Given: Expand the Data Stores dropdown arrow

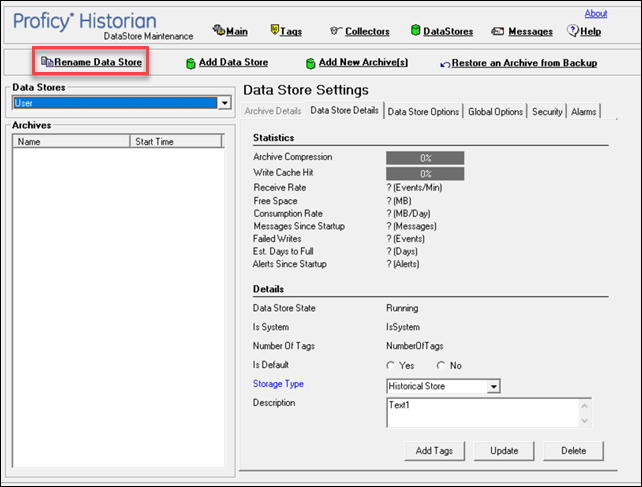Looking at the screenshot, I should pos(224,103).
